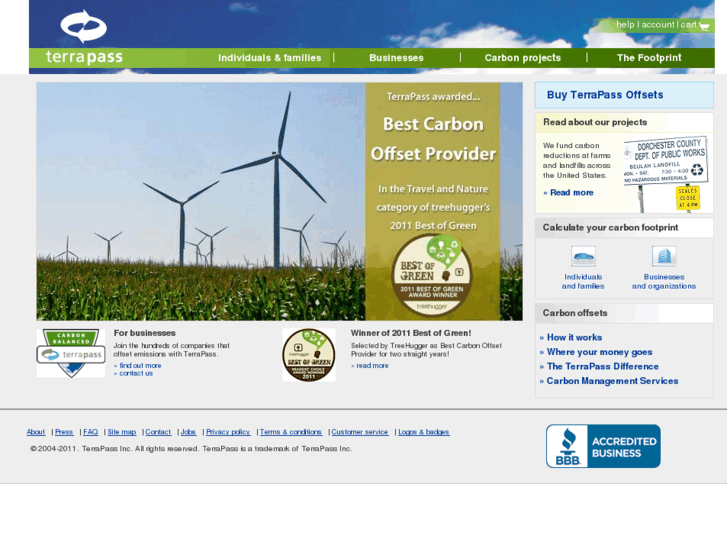Click the Dorchester County landfill sign image
727x545 pixels.
coord(666,174)
